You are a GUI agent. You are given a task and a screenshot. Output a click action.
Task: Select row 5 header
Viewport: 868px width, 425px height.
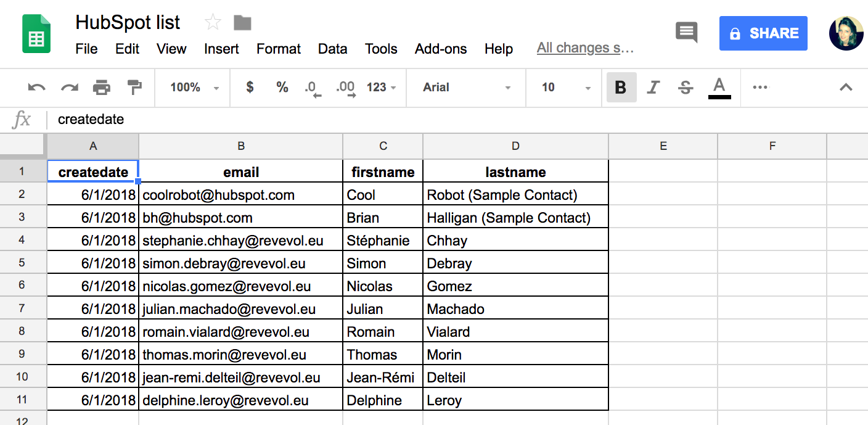[x=23, y=263]
